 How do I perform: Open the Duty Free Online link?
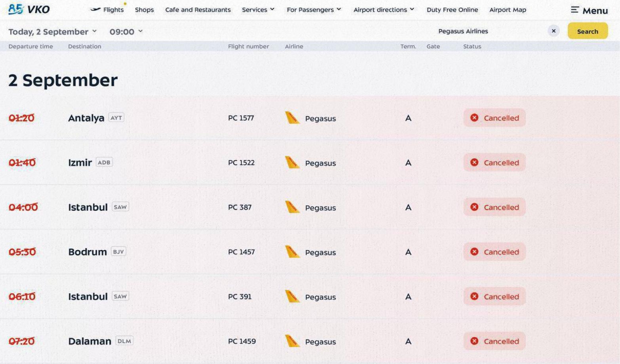click(452, 10)
